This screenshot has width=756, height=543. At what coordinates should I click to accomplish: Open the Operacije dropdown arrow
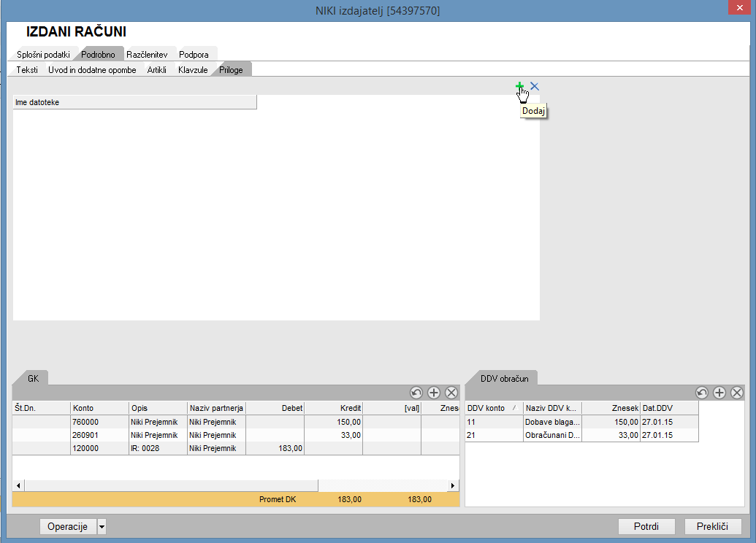point(102,526)
